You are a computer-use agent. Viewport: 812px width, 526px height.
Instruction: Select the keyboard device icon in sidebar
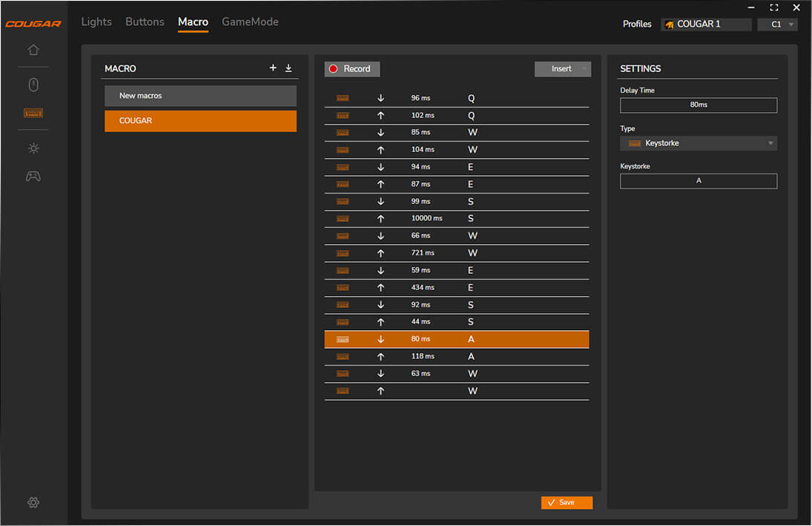(x=33, y=114)
